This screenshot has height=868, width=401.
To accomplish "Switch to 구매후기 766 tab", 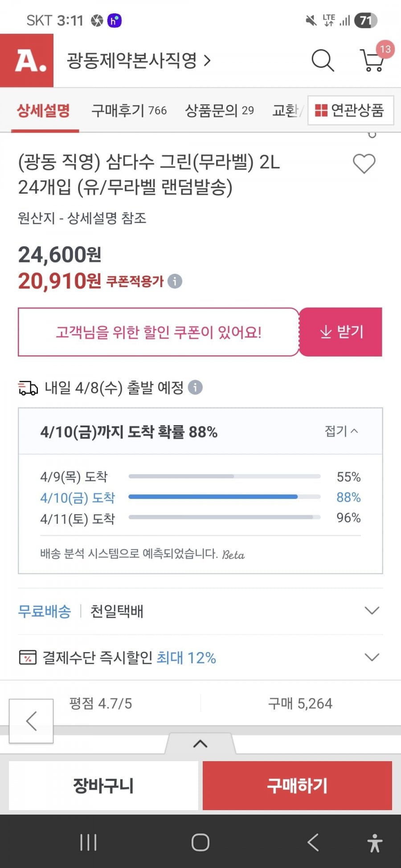I will [129, 110].
